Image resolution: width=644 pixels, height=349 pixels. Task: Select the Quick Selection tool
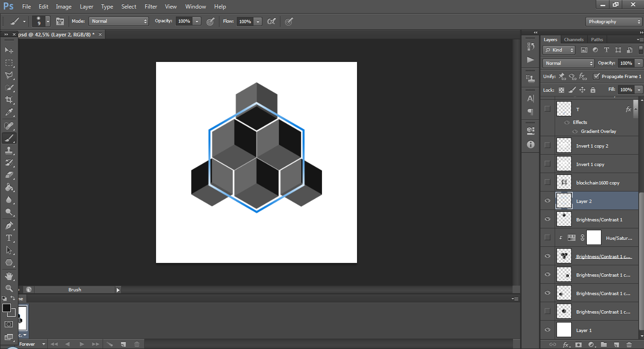click(x=9, y=87)
